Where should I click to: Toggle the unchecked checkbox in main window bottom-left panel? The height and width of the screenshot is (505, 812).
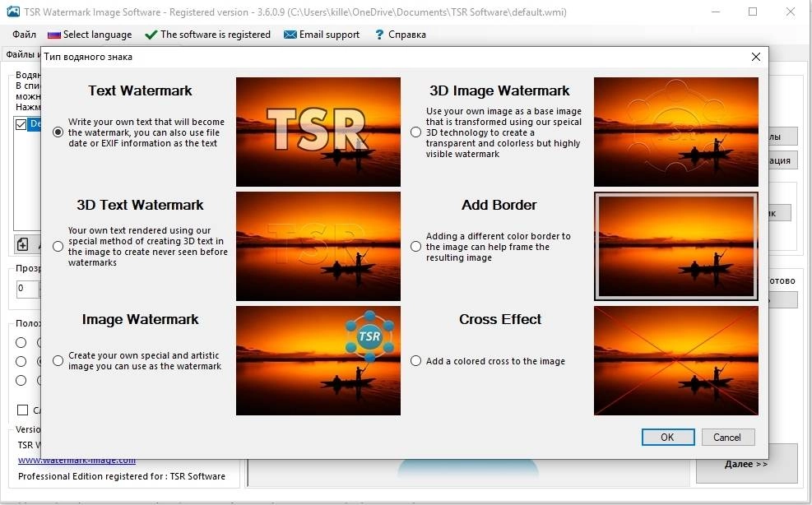pyautogui.click(x=22, y=410)
